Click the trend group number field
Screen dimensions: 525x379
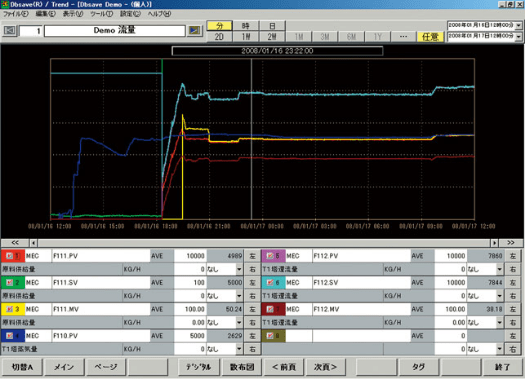coord(31,31)
